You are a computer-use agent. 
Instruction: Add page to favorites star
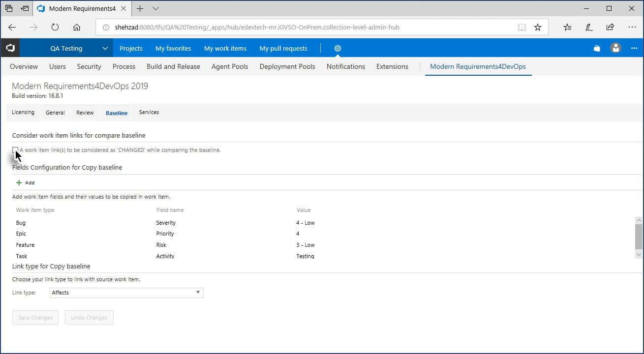(538, 28)
